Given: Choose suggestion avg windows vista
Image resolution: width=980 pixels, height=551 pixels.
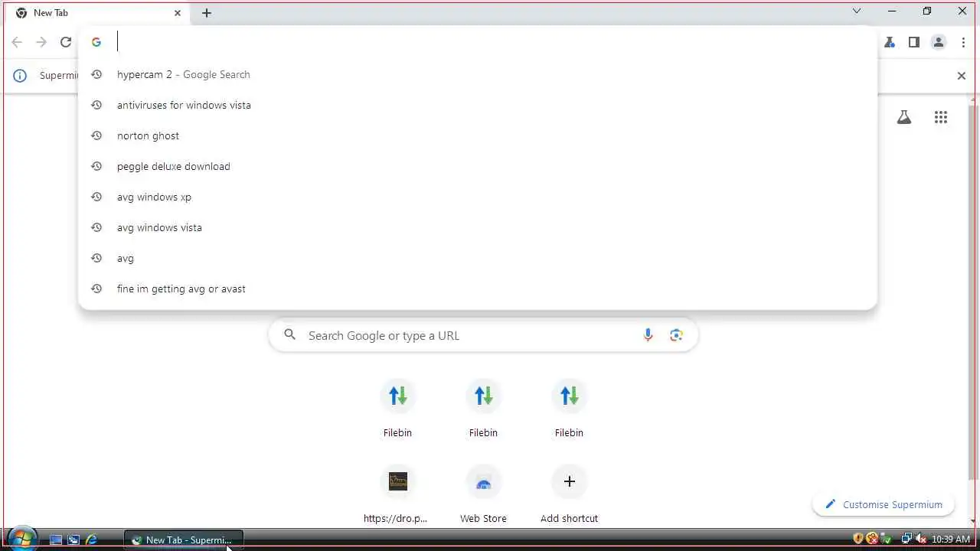Looking at the screenshot, I should coord(478,227).
